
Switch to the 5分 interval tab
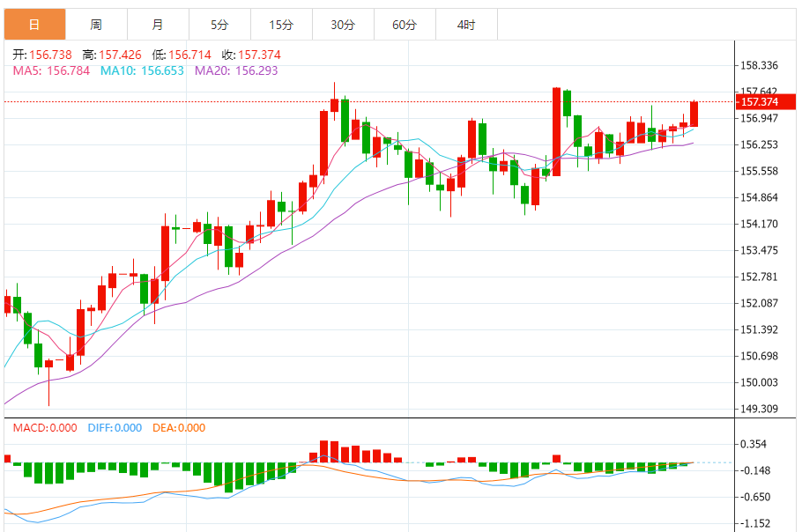[x=219, y=25]
